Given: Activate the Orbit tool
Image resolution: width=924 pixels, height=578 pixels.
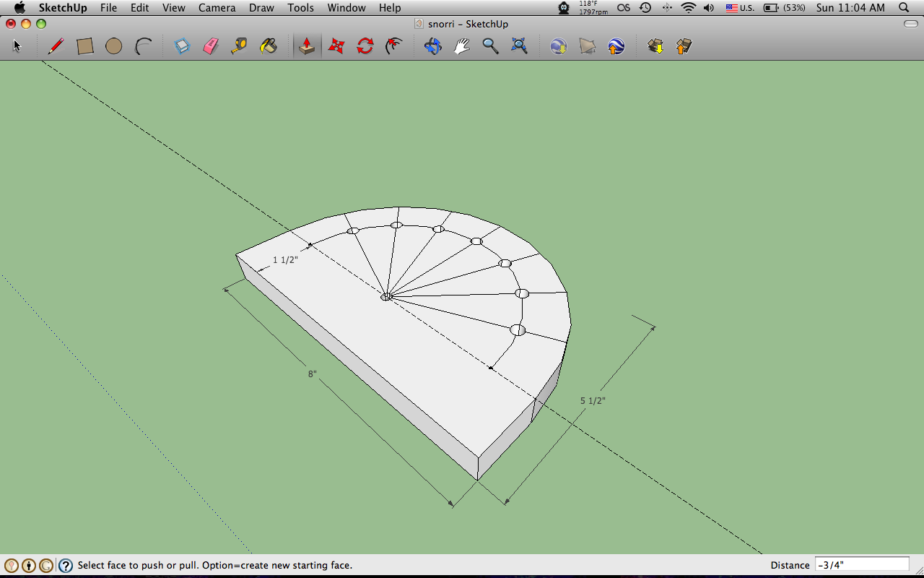Looking at the screenshot, I should [x=432, y=46].
